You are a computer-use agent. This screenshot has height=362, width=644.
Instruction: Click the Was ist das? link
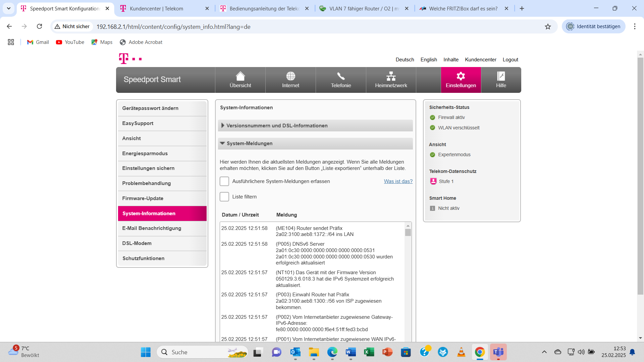click(398, 181)
